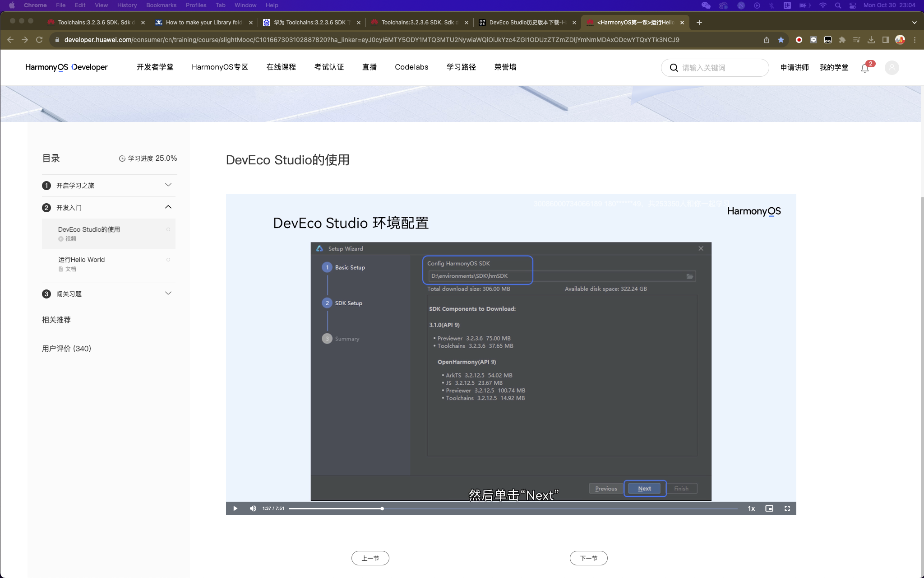
Task: Open 我的学堂 link
Action: 834,68
